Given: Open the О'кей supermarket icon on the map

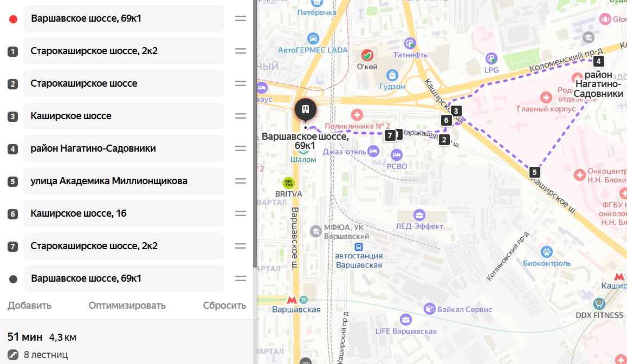Looking at the screenshot, I should click(x=367, y=55).
